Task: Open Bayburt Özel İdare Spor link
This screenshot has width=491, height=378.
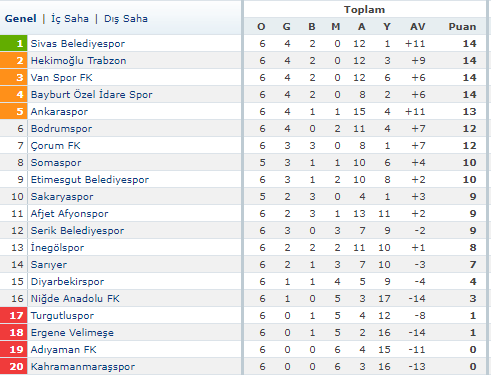Action: [x=91, y=95]
